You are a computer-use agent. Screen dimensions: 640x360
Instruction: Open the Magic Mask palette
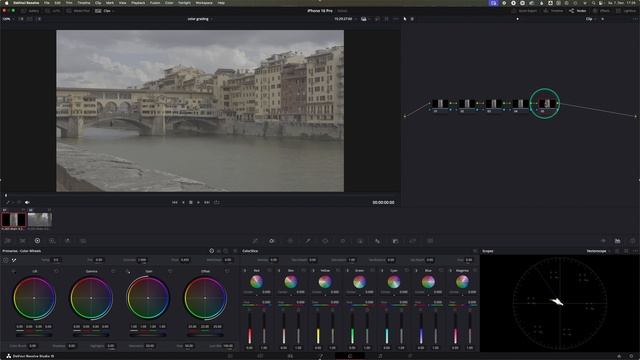coord(360,241)
